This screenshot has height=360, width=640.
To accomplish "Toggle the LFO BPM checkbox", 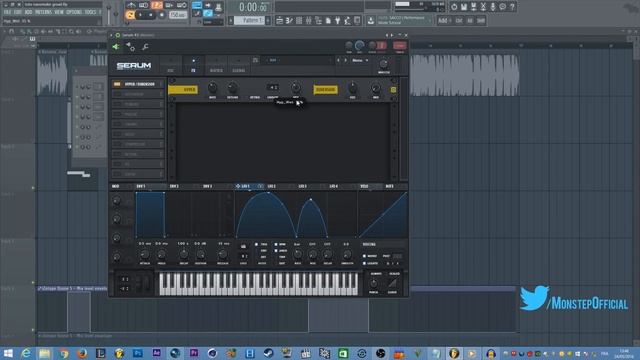I will coord(276,244).
